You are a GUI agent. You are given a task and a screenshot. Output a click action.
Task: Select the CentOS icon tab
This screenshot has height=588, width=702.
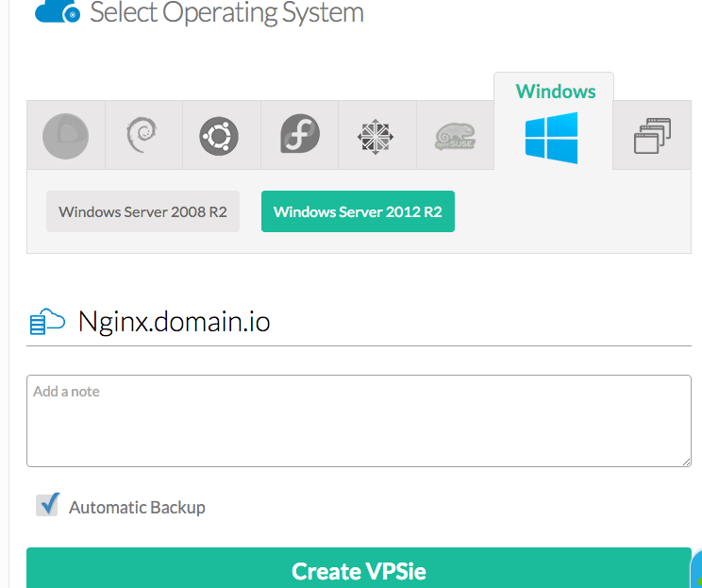click(377, 135)
